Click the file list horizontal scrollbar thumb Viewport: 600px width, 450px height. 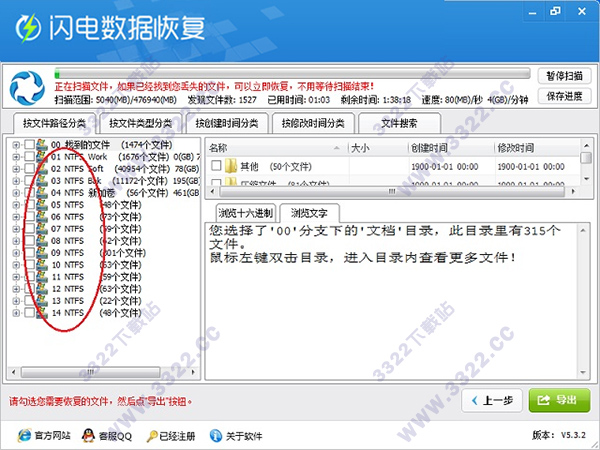coord(392,191)
